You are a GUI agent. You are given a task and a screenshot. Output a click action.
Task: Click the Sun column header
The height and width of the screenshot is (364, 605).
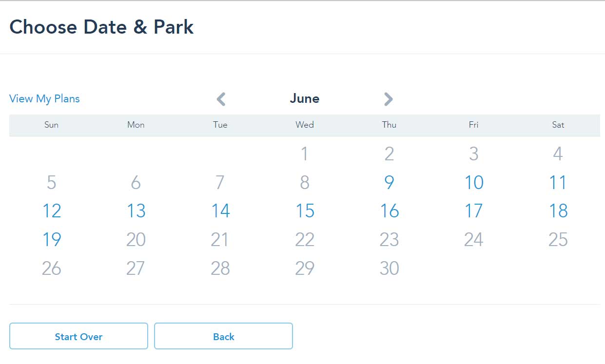[x=52, y=125]
